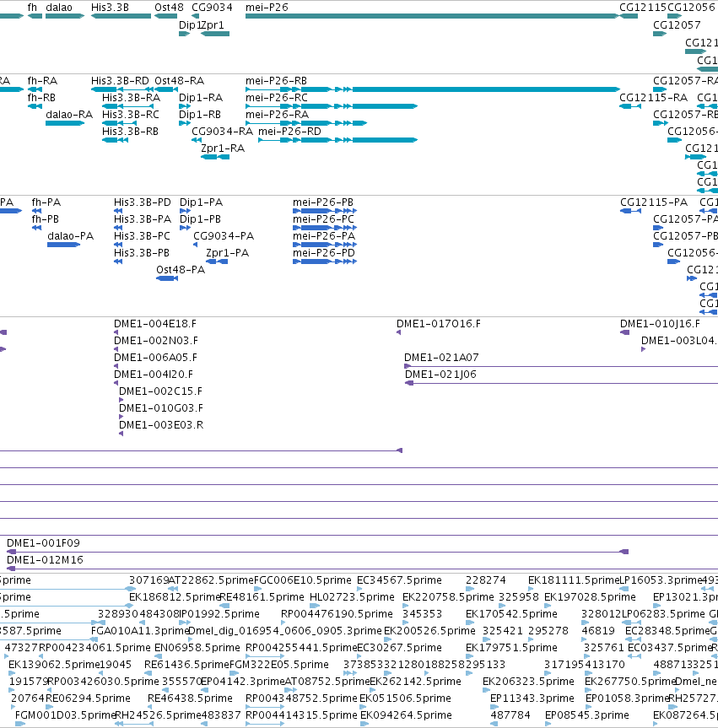Open transcript Ost48-RA label
Viewport: 718px width, 728px height.
tap(179, 81)
